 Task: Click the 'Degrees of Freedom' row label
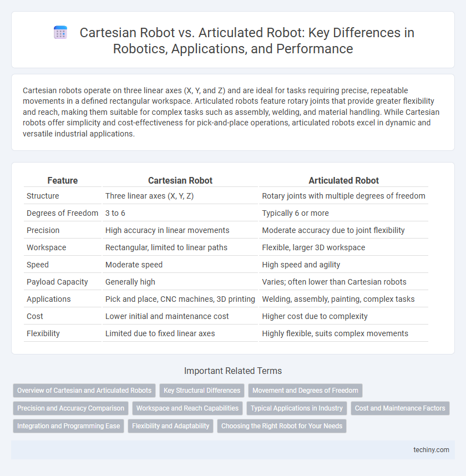coord(63,213)
